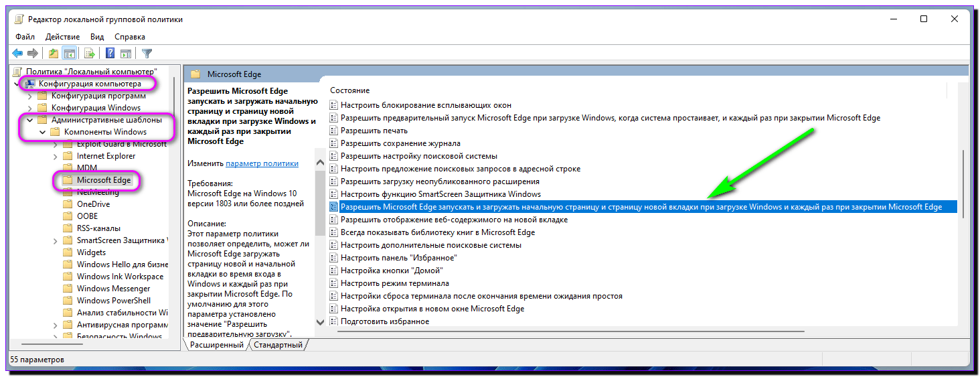Viewport: 980px width, 377px height.
Task: Open the 'Файл' menu
Action: [25, 37]
